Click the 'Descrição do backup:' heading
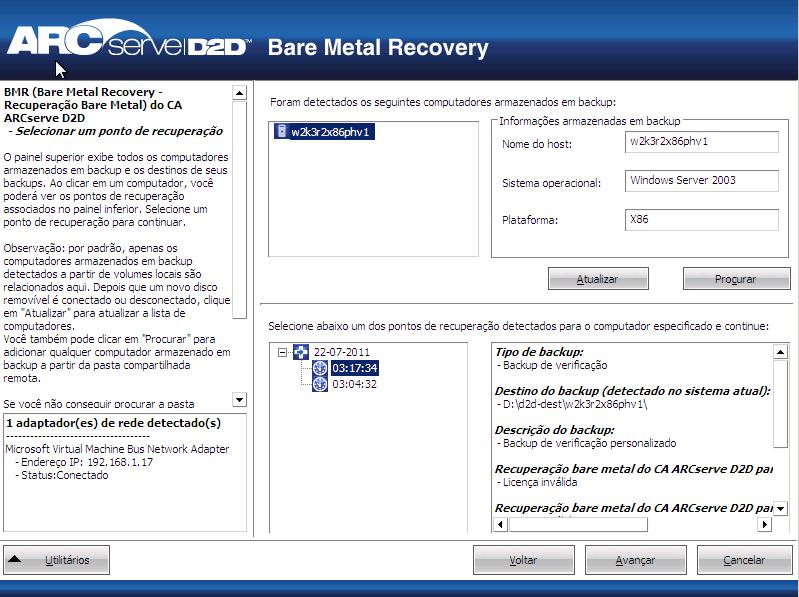Image resolution: width=799 pixels, height=597 pixels. click(554, 430)
